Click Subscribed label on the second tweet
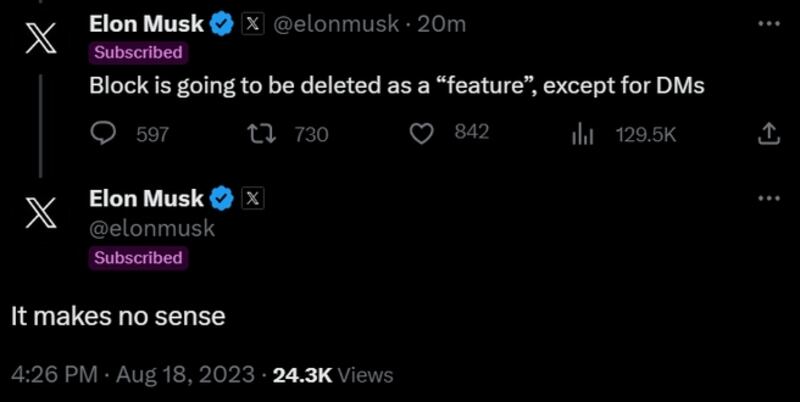 pyautogui.click(x=138, y=258)
